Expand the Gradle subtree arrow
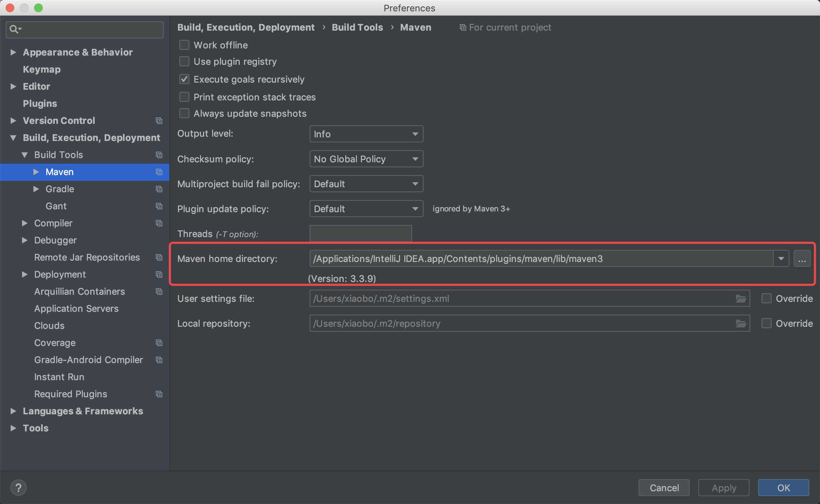This screenshot has height=504, width=820. [36, 189]
